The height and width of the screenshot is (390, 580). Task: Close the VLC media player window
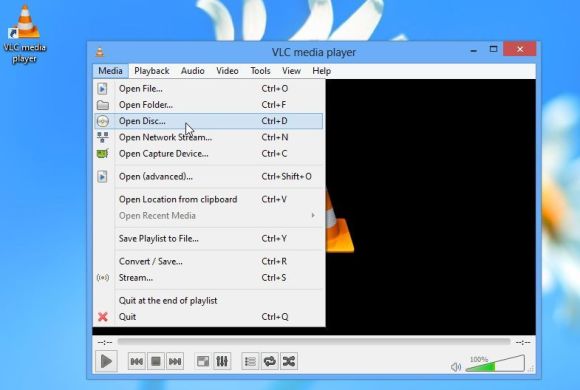point(520,49)
